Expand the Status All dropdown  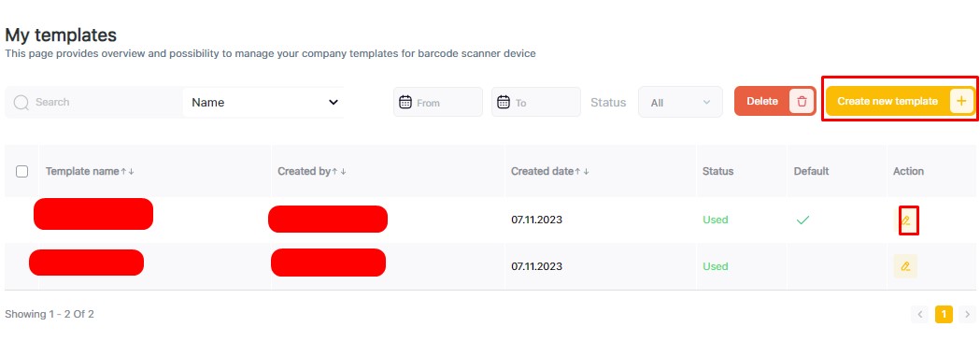680,103
